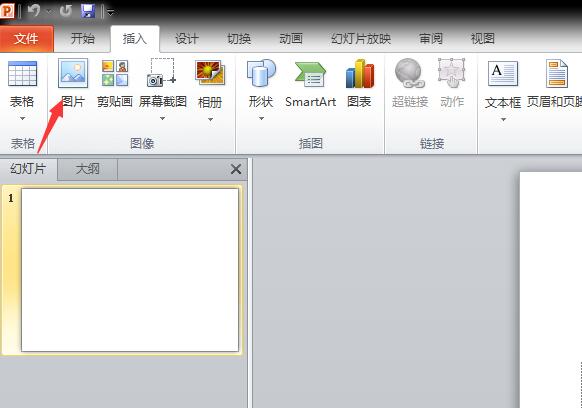
Task: Expand the 屏幕截图 dropdown arrow
Action: point(162,118)
